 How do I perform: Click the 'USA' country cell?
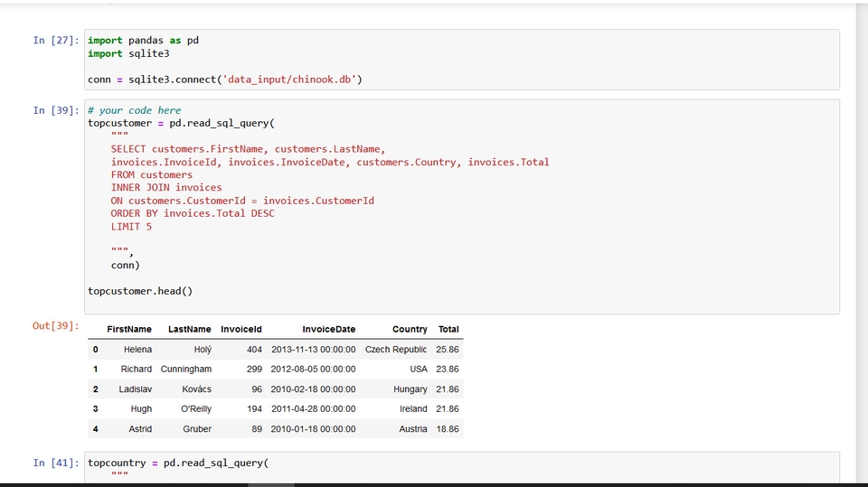point(419,370)
